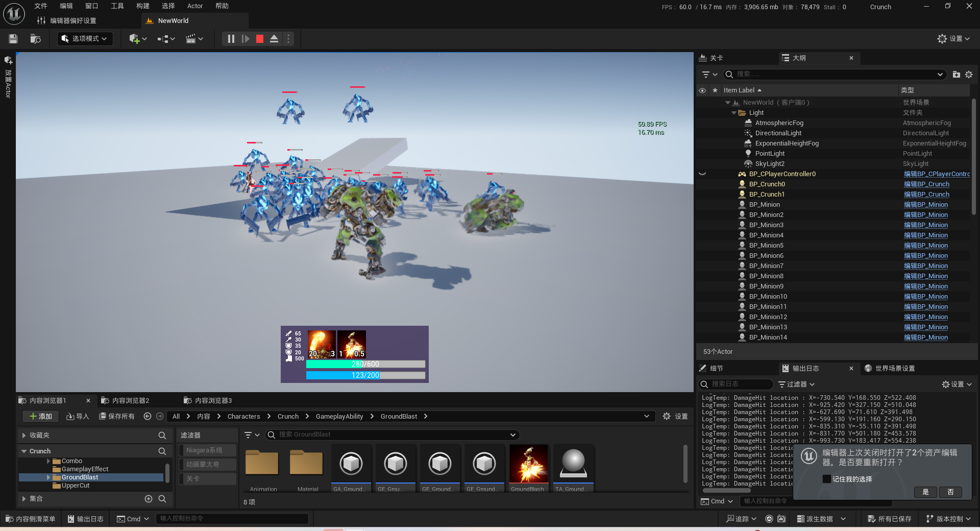980x531 pixels.
Task: Toggle the Outliner visibility eye column
Action: (x=702, y=90)
